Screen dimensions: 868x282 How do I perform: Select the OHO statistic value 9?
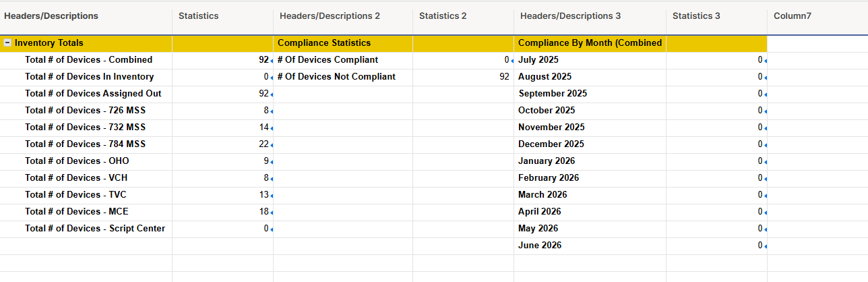[x=222, y=161]
